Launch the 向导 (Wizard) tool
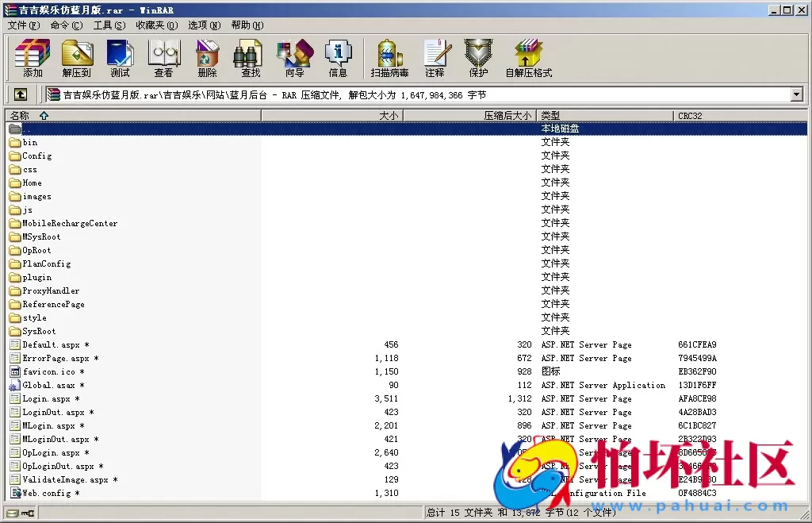The height and width of the screenshot is (523, 812). pyautogui.click(x=294, y=58)
